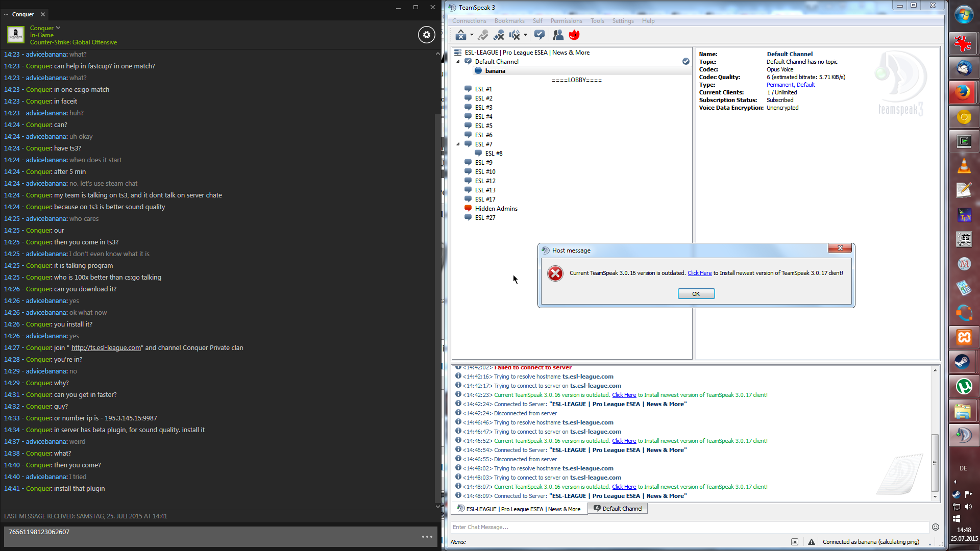Viewport: 980px width, 551px height.
Task: Open the Steam chat settings gear
Action: [427, 35]
